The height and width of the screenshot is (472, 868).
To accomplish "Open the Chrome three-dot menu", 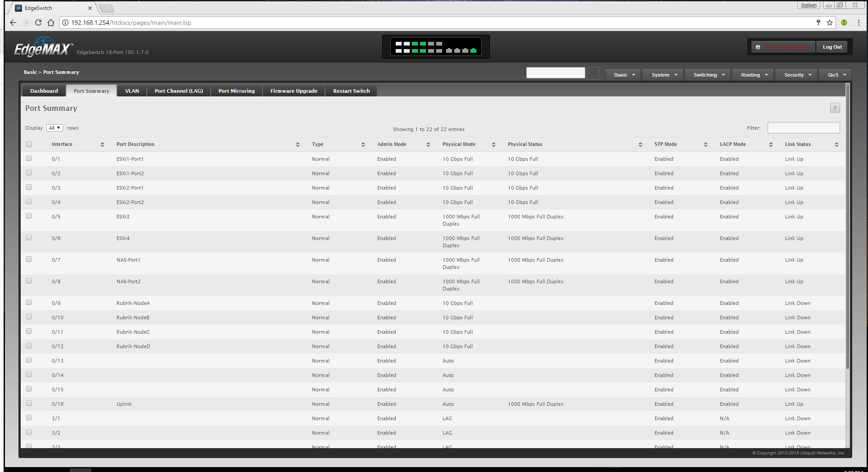I will click(859, 23).
